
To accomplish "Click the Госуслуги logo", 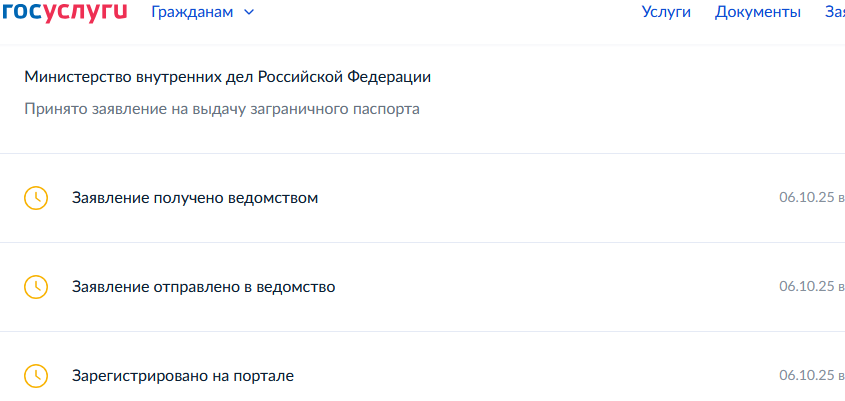I will 64,12.
